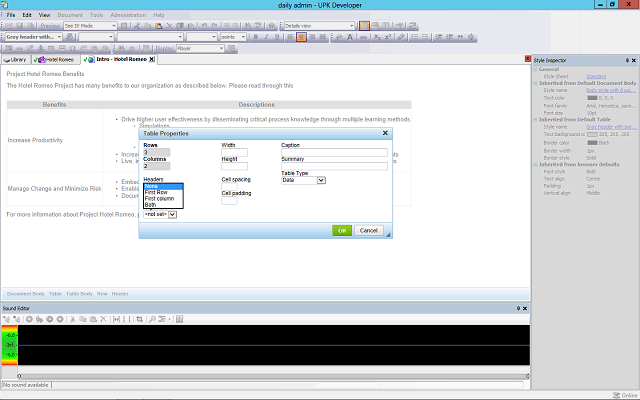Click the Sound Editor crop icon
The height and width of the screenshot is (400, 640).
tap(140, 319)
